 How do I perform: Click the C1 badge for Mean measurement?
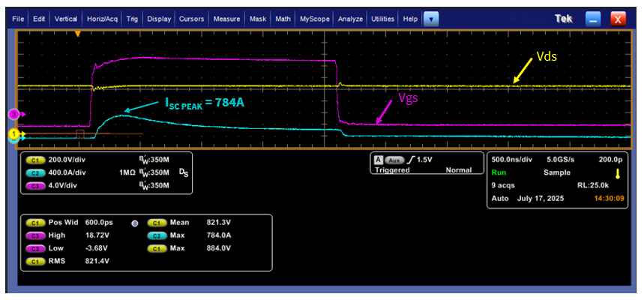coord(157,223)
